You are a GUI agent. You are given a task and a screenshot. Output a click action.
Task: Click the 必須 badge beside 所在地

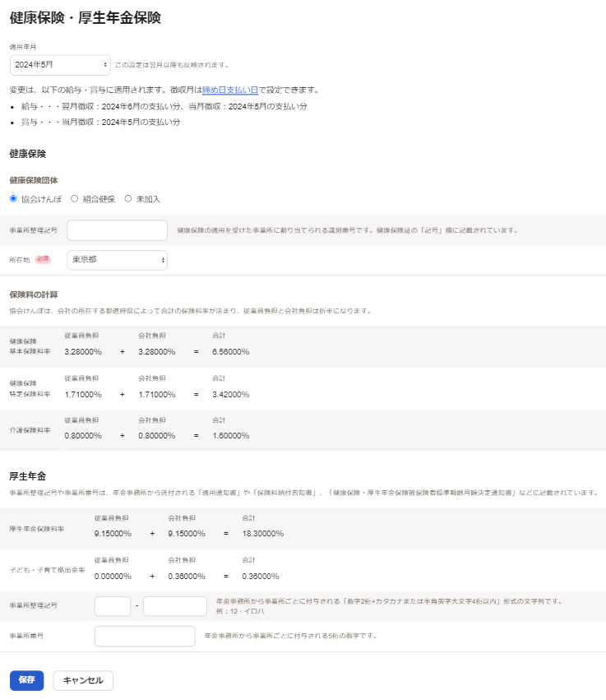43,259
